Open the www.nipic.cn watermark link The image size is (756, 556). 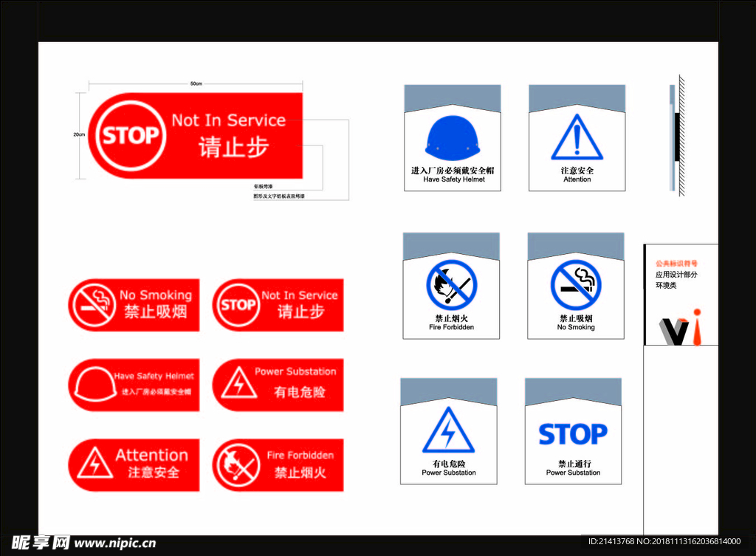pos(116,543)
